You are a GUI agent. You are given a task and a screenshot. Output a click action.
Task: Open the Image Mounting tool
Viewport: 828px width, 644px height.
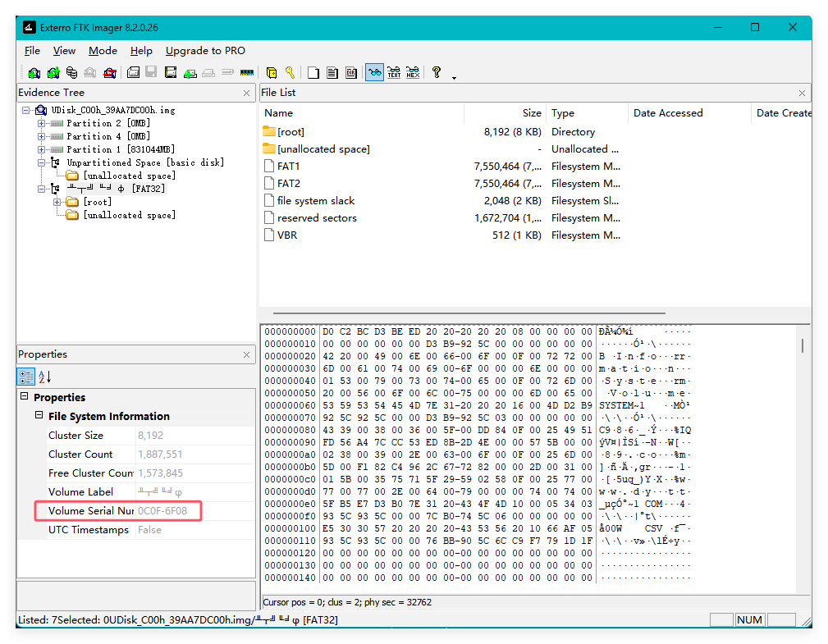pyautogui.click(x=71, y=73)
